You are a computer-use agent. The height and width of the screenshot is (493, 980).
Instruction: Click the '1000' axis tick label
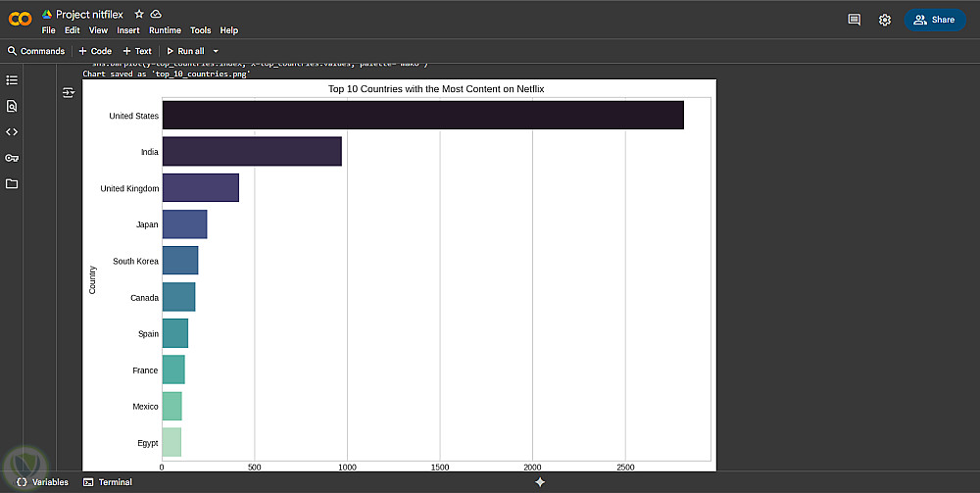tap(347, 467)
